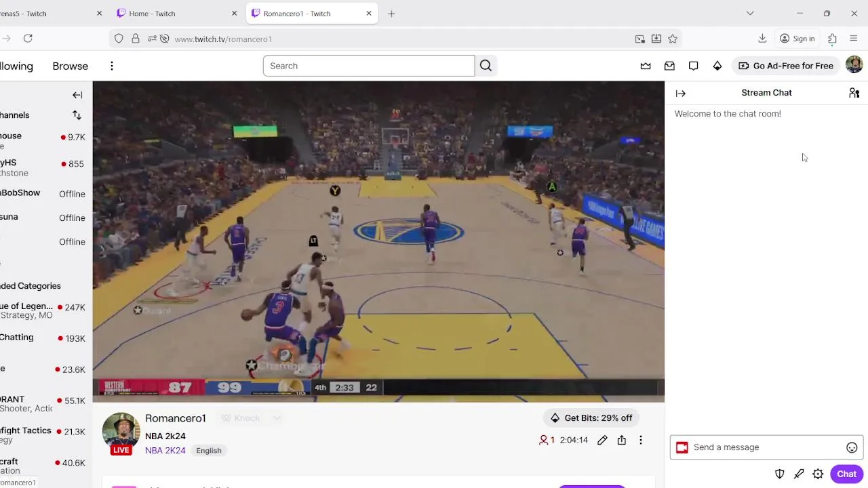Viewport: 868px width, 488px height.
Task: Open the emote picker smiley icon
Action: tap(852, 447)
